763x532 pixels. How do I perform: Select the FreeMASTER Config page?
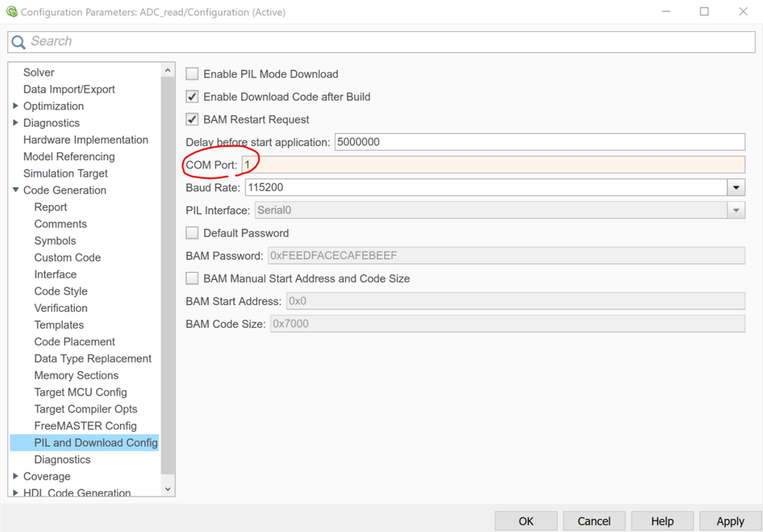[85, 425]
